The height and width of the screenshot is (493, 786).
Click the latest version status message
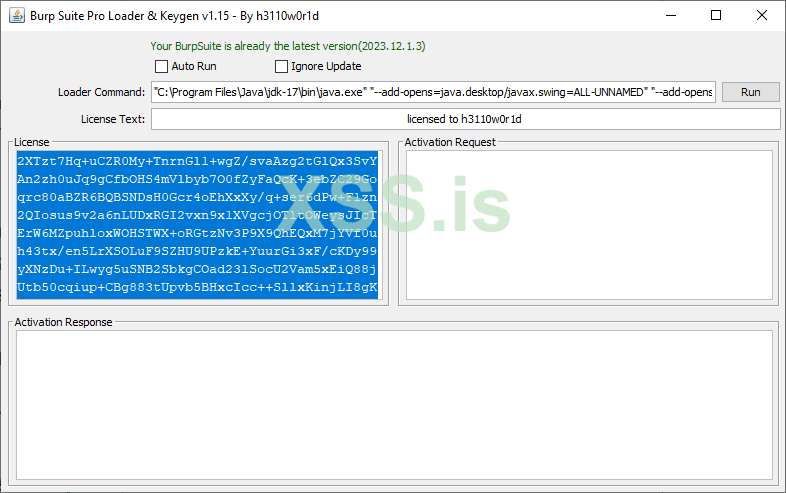pos(288,46)
